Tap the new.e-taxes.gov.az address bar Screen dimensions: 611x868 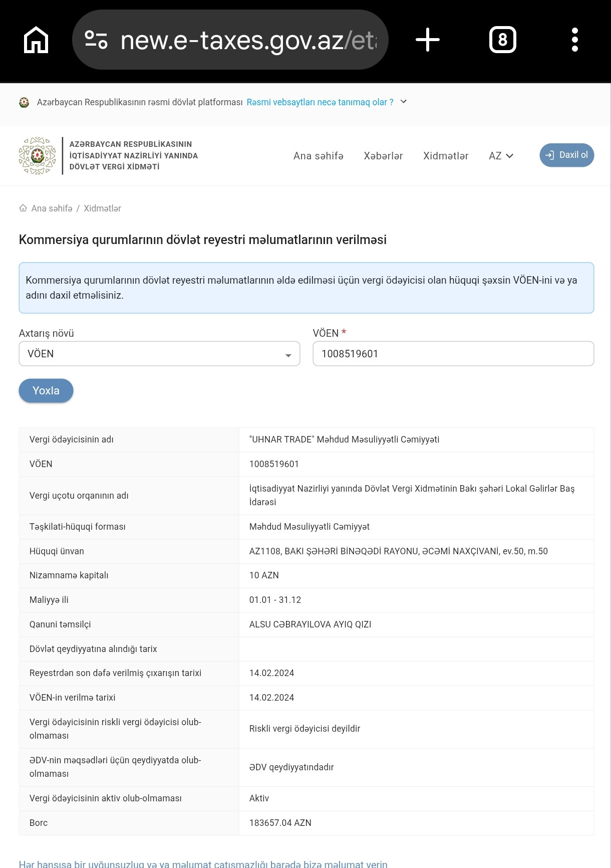click(x=230, y=40)
